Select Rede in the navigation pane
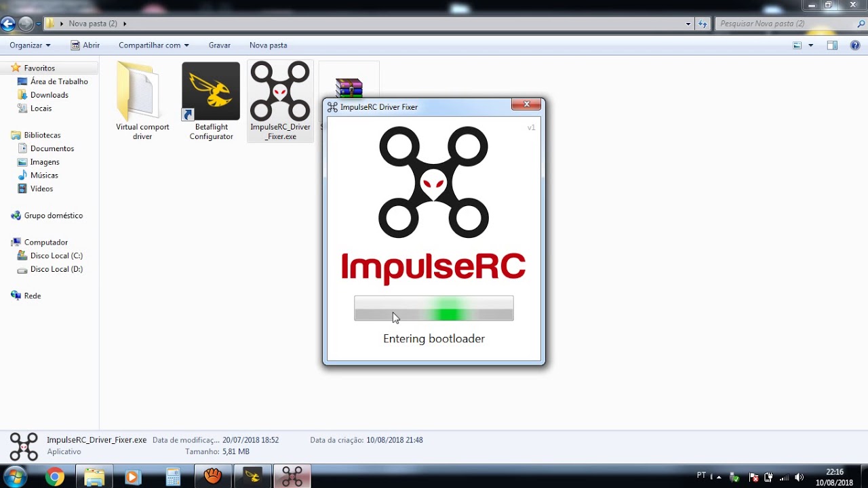Image resolution: width=868 pixels, height=488 pixels. pyautogui.click(x=33, y=296)
